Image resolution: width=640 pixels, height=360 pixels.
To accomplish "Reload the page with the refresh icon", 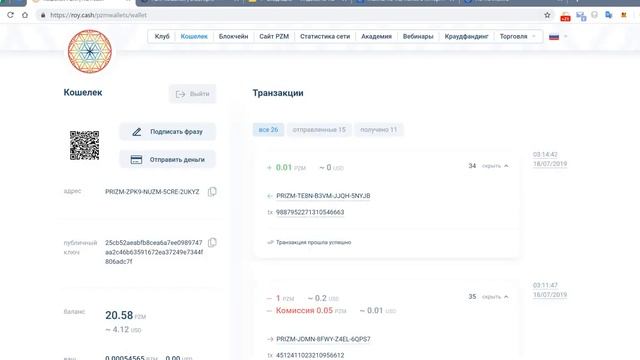I will point(10,15).
